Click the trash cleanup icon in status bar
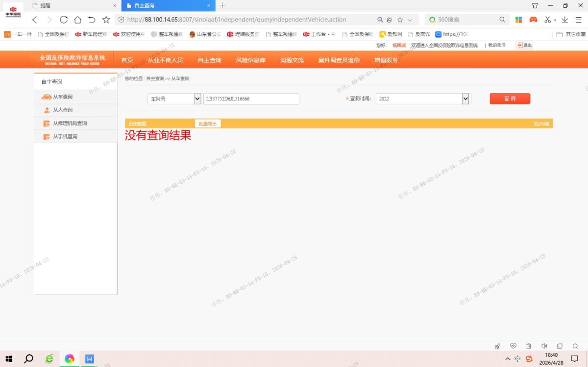This screenshot has height=367, width=588. [529, 346]
